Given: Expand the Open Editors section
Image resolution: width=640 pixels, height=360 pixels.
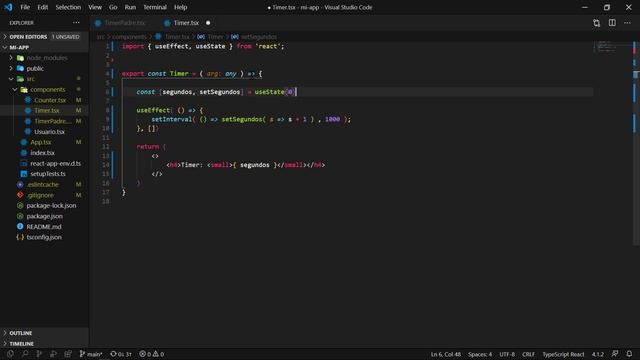Looking at the screenshot, I should tap(44, 37).
